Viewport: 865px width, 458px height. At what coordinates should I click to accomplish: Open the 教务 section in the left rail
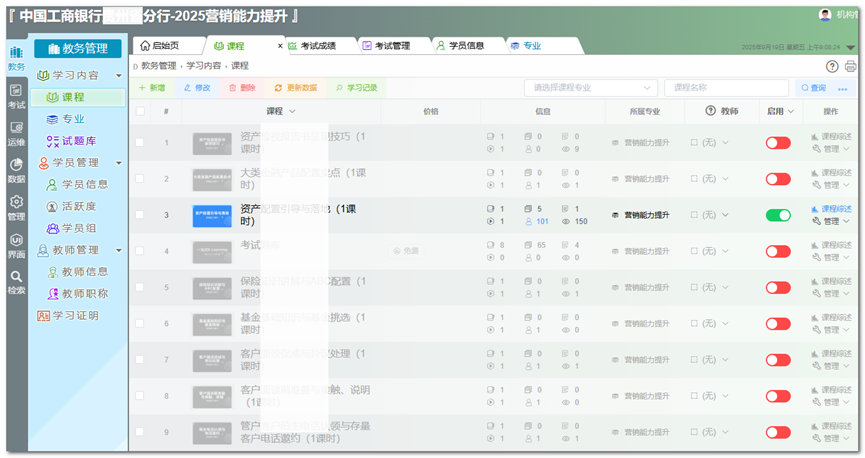pyautogui.click(x=16, y=58)
